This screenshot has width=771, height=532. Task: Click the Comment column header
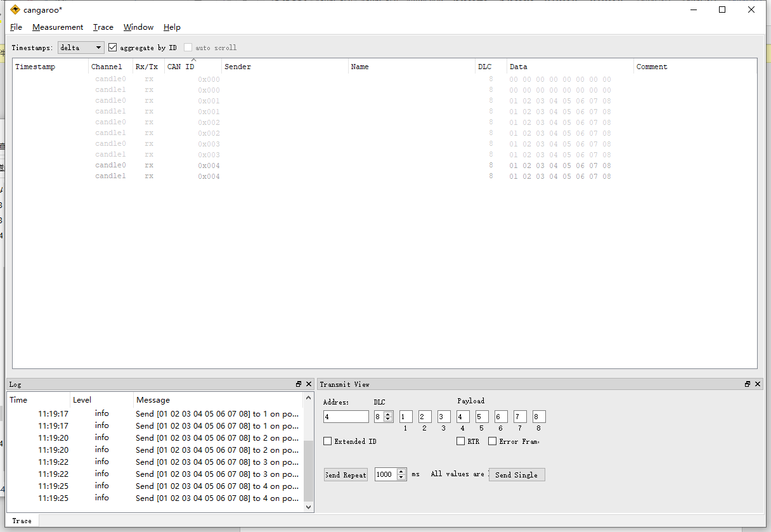pyautogui.click(x=696, y=67)
